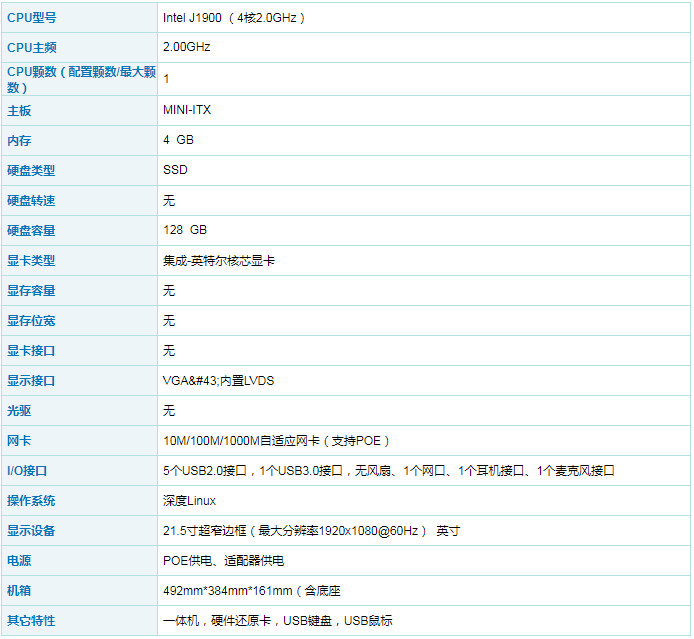This screenshot has width=694, height=639.
Task: Click the 网卡 label cell
Action: click(19, 440)
